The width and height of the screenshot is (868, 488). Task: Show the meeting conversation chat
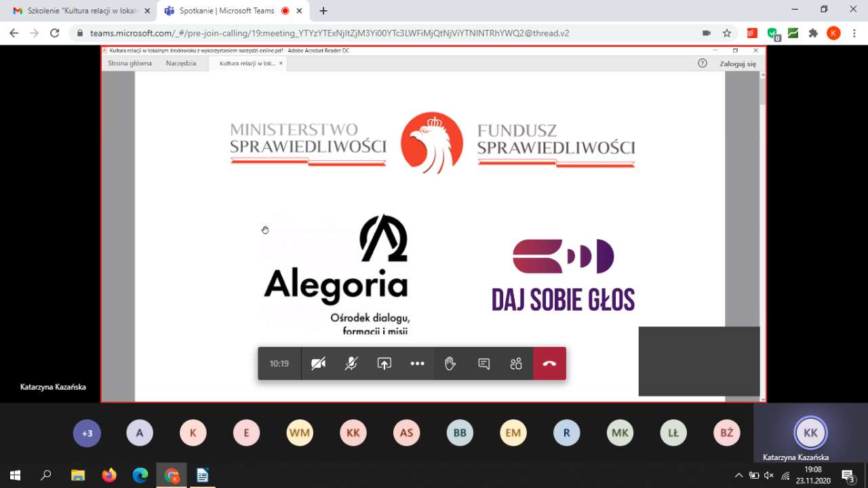[x=484, y=364]
